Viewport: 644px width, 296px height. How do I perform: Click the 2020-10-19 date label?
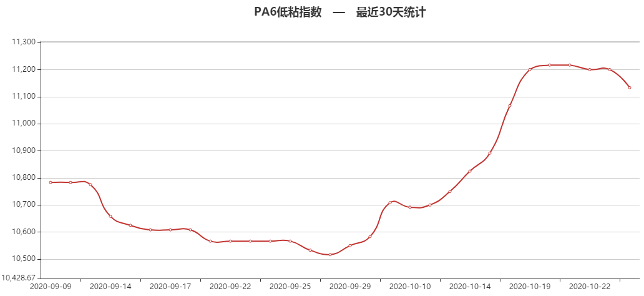click(530, 286)
